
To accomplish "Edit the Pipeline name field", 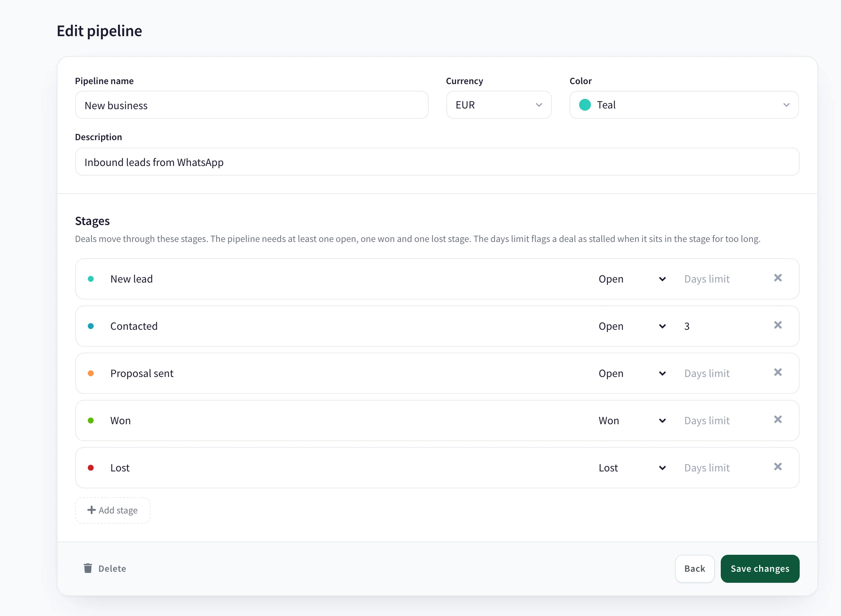I will click(x=252, y=105).
